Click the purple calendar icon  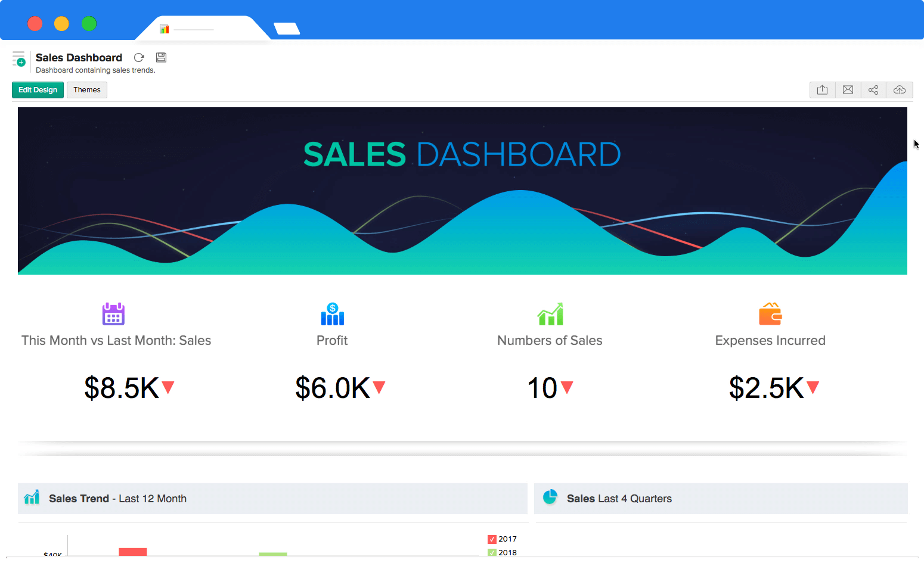click(113, 313)
